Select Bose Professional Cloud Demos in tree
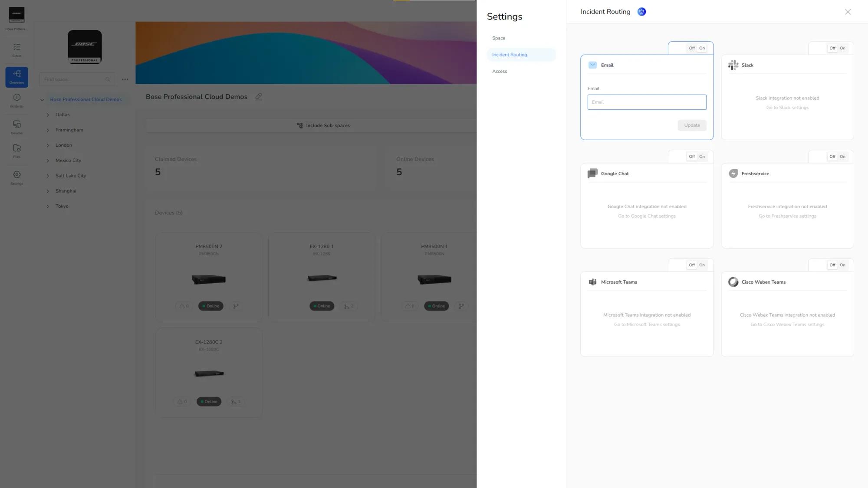The image size is (868, 488). (x=86, y=99)
